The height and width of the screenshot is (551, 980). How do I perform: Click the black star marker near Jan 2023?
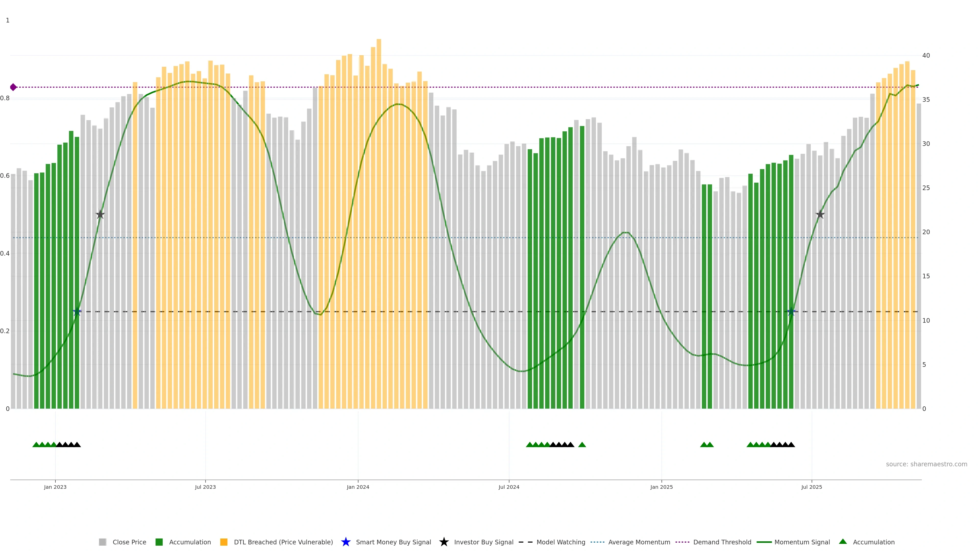tap(100, 215)
